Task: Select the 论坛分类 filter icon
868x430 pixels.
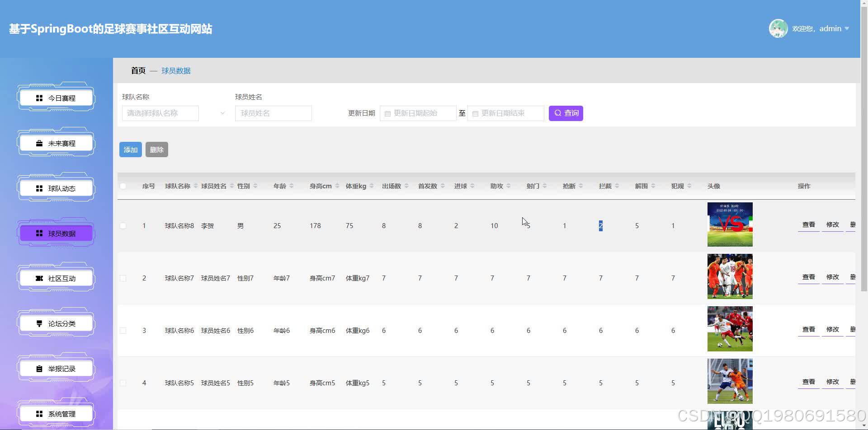Action: [x=39, y=323]
